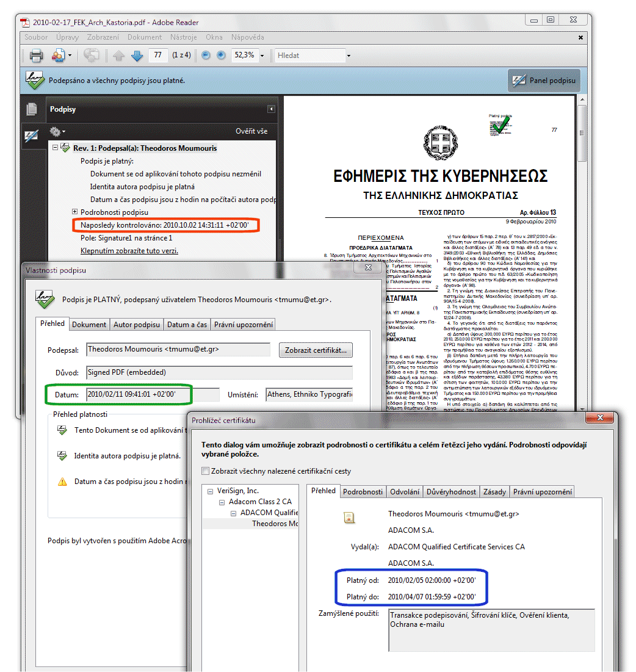The image size is (636, 672).
Task: Click the document vertical scrollbar thumb
Action: (582, 133)
